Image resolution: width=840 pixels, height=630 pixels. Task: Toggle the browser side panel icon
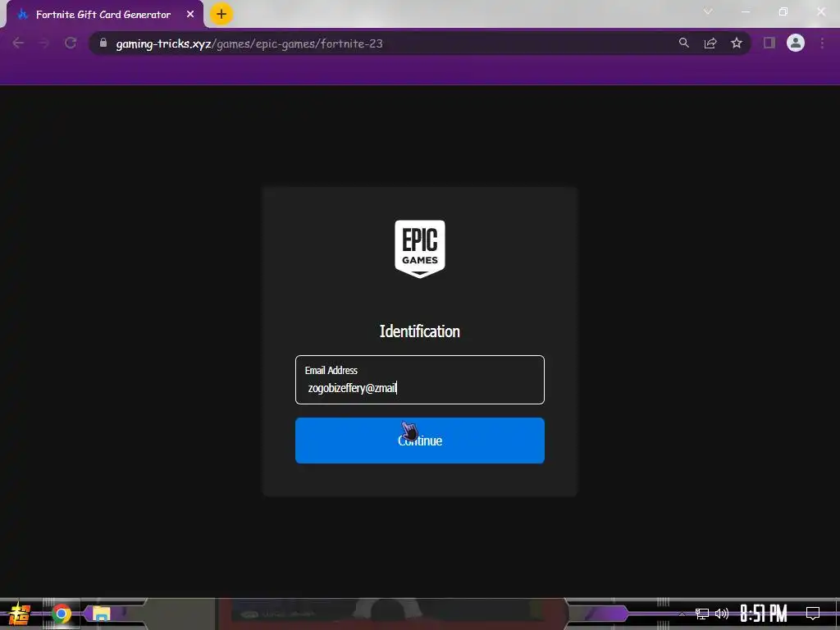[769, 43]
